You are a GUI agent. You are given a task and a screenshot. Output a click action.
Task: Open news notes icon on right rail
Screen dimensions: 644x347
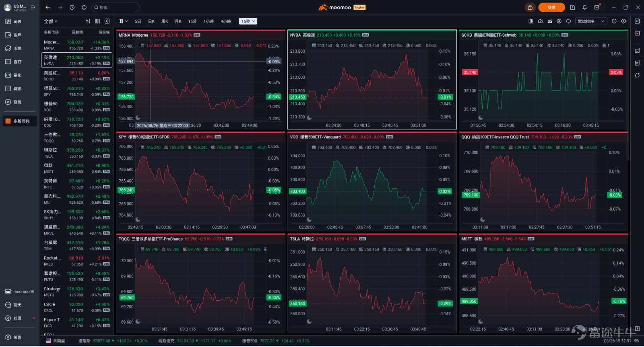click(637, 63)
